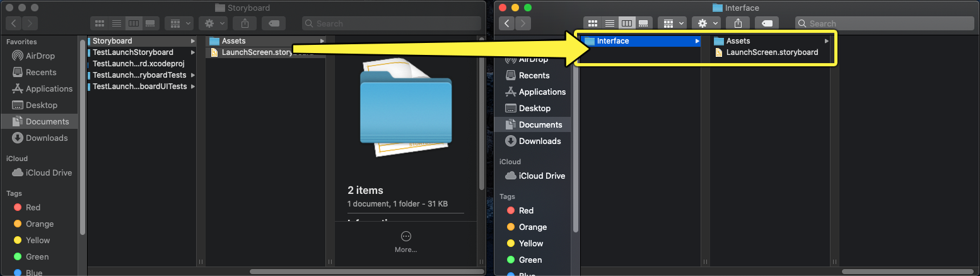Image resolution: width=980 pixels, height=276 pixels.
Task: Click the Search field in Interface window
Action: [x=884, y=23]
